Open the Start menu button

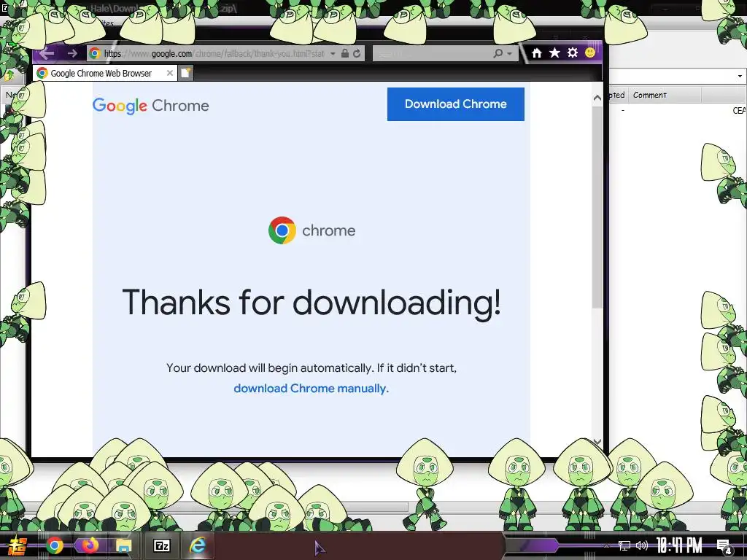coord(16,545)
